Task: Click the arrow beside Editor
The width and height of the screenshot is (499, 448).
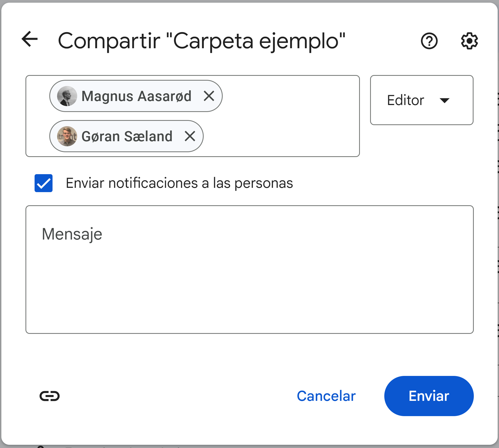Action: (x=444, y=100)
